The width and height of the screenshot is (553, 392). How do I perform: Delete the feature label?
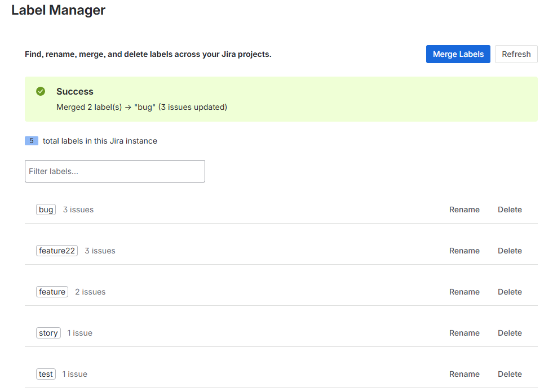pos(510,292)
